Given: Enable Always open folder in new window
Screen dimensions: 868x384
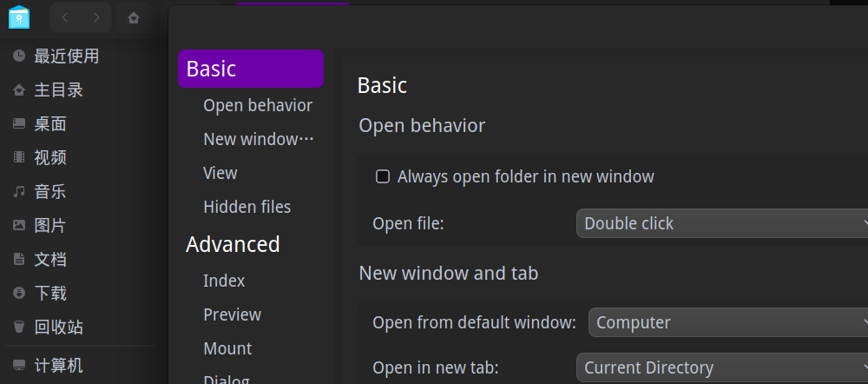Looking at the screenshot, I should pyautogui.click(x=383, y=176).
